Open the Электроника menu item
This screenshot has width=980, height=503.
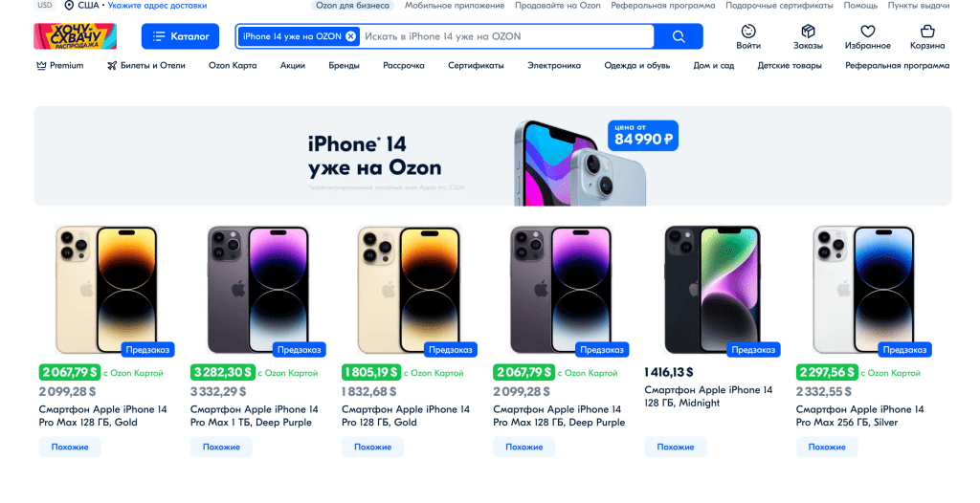(553, 66)
